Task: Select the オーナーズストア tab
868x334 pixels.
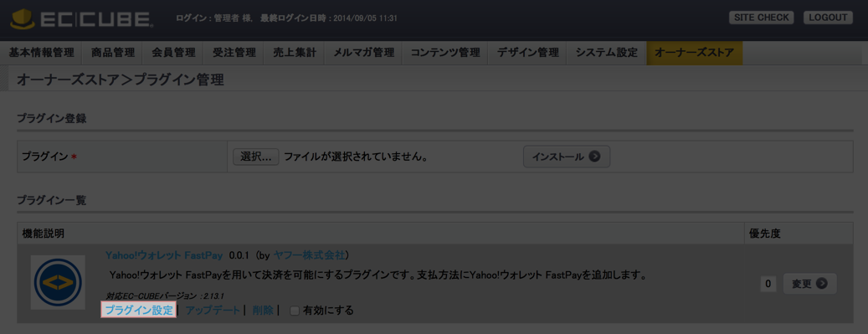Action: [x=694, y=54]
